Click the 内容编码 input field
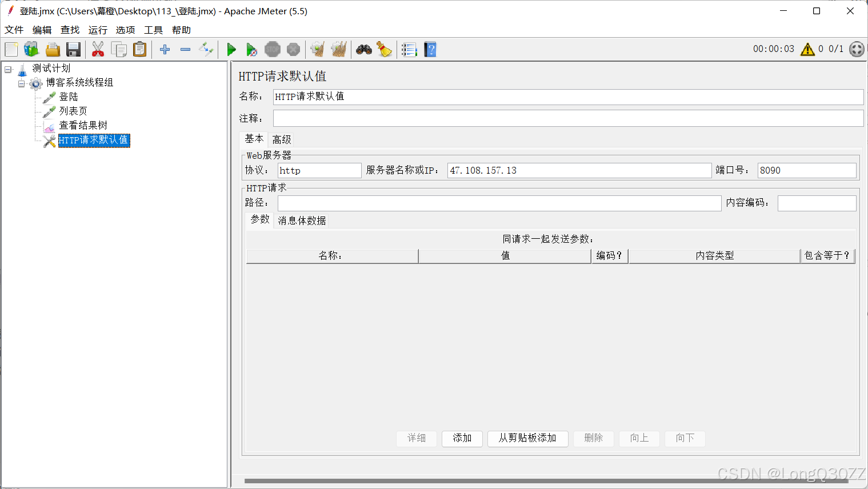Viewport: 868px width, 489px height. (x=817, y=203)
